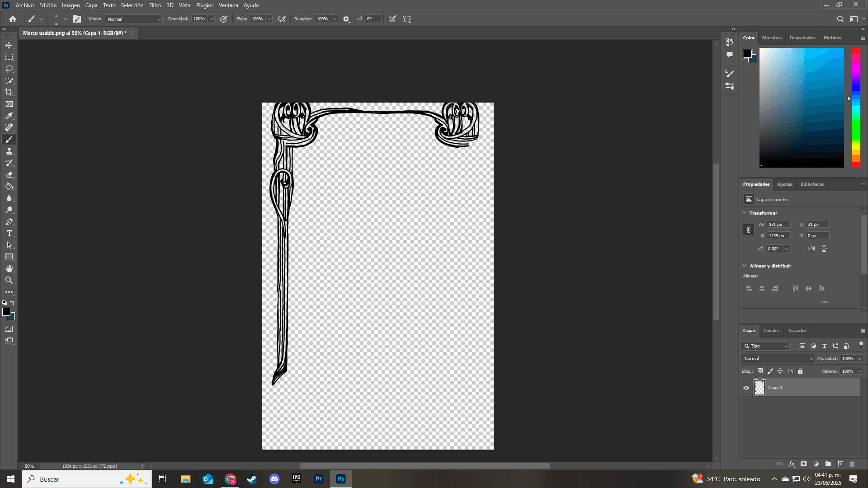Click the Home icon in options bar
The height and width of the screenshot is (488, 868).
click(x=13, y=19)
